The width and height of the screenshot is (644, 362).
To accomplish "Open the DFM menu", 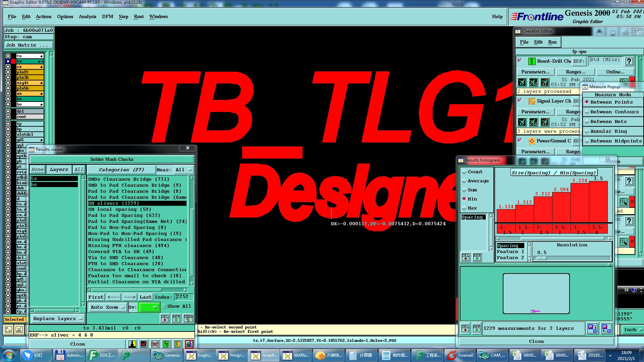I will (x=107, y=16).
